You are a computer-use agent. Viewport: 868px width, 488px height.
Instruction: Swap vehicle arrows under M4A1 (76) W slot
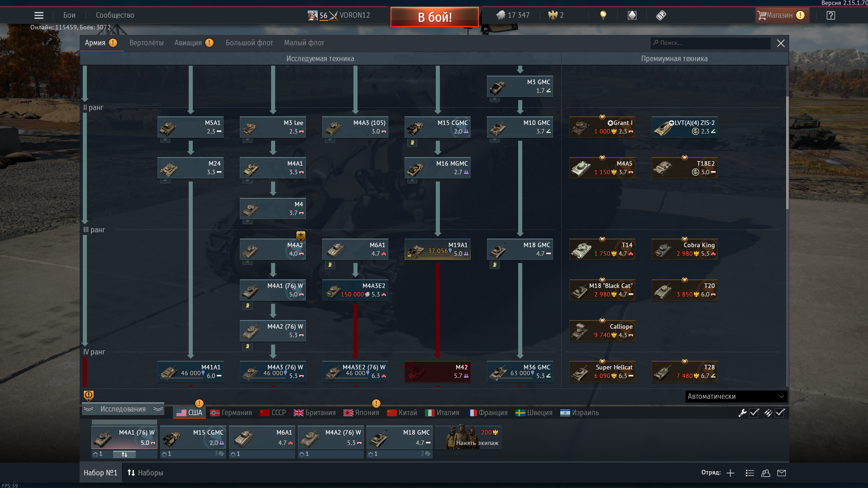(124, 454)
